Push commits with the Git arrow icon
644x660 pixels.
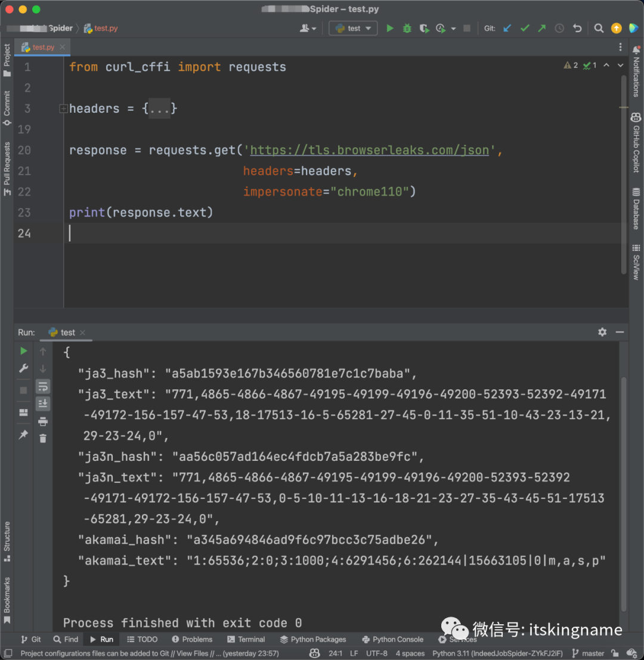click(x=541, y=28)
